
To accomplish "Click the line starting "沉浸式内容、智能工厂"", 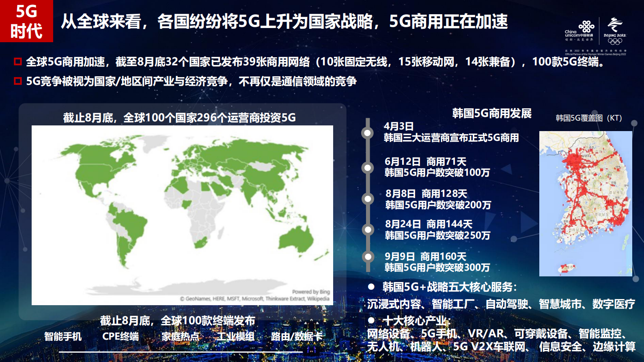I will click(x=501, y=304).
